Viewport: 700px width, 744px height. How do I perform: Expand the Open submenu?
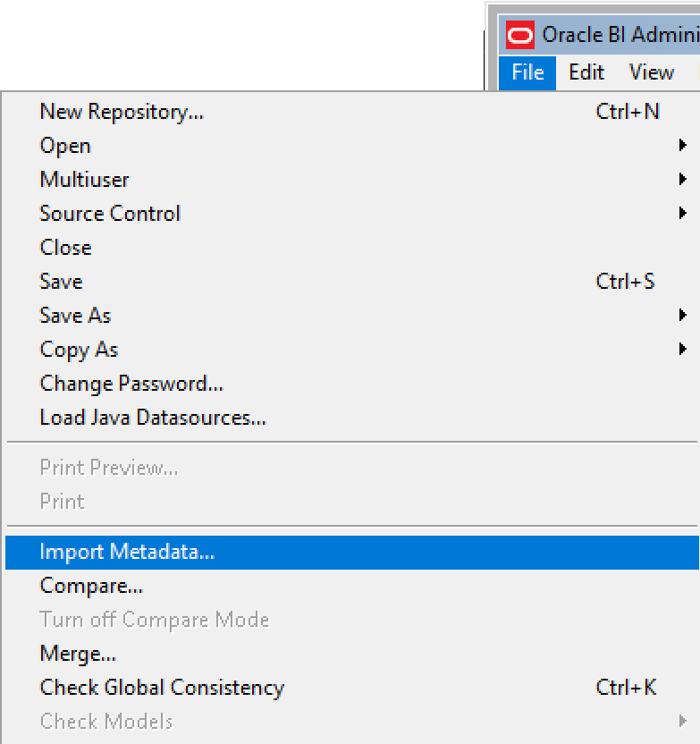65,146
